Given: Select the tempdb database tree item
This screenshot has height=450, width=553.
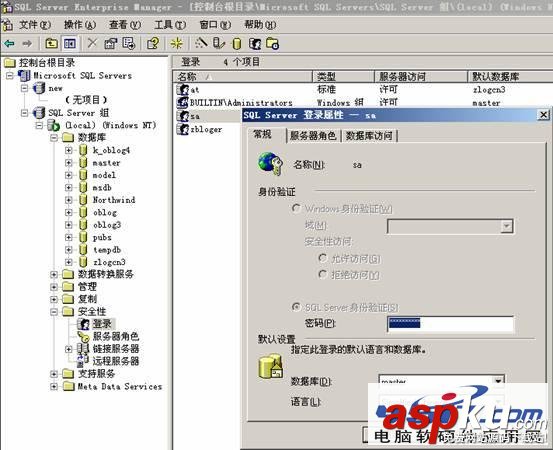Looking at the screenshot, I should (107, 250).
